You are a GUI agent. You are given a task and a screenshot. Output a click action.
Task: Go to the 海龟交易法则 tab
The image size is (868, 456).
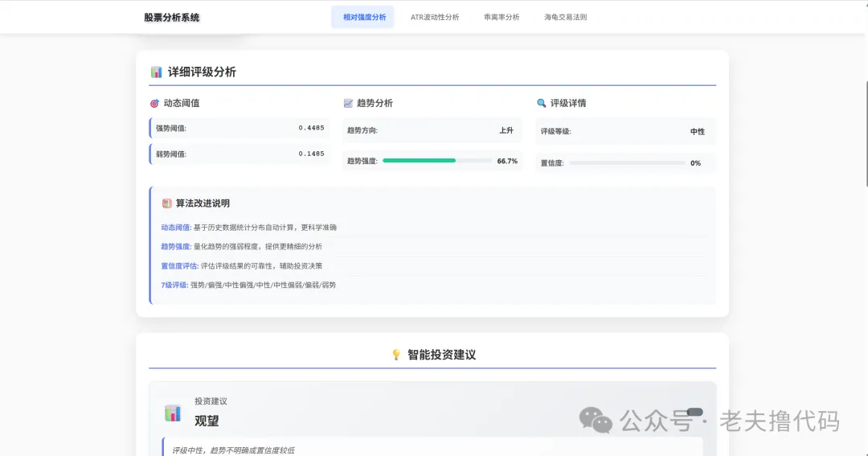pyautogui.click(x=565, y=17)
